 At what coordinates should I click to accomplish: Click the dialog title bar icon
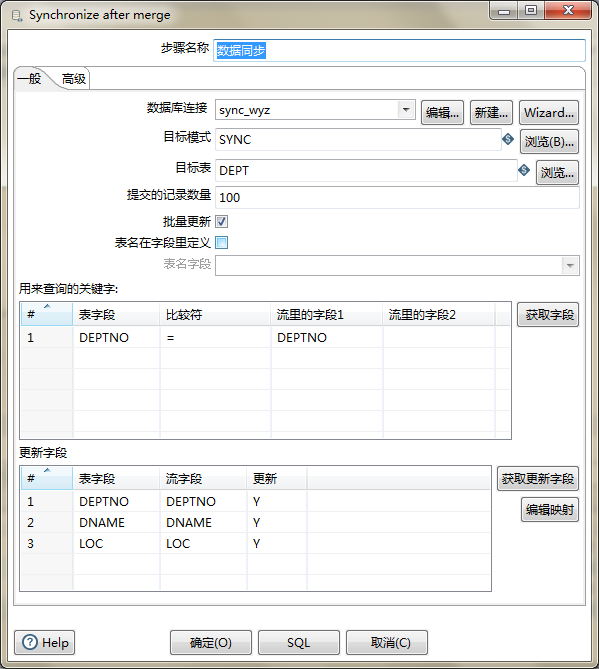[17, 16]
